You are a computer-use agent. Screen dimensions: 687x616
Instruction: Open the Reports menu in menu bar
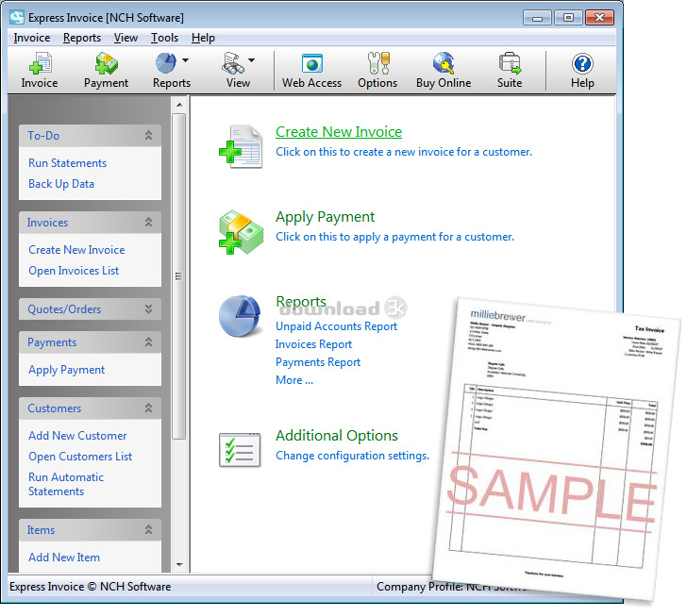point(82,38)
